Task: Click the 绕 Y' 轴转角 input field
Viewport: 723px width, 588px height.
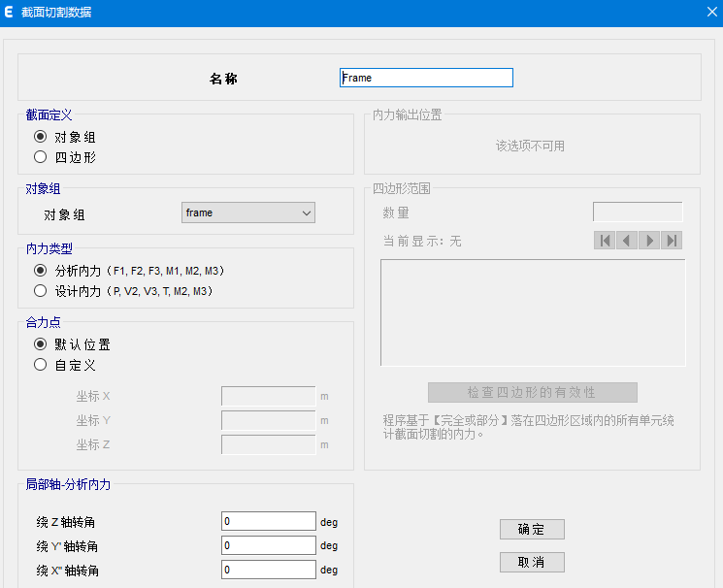Action: [x=268, y=545]
